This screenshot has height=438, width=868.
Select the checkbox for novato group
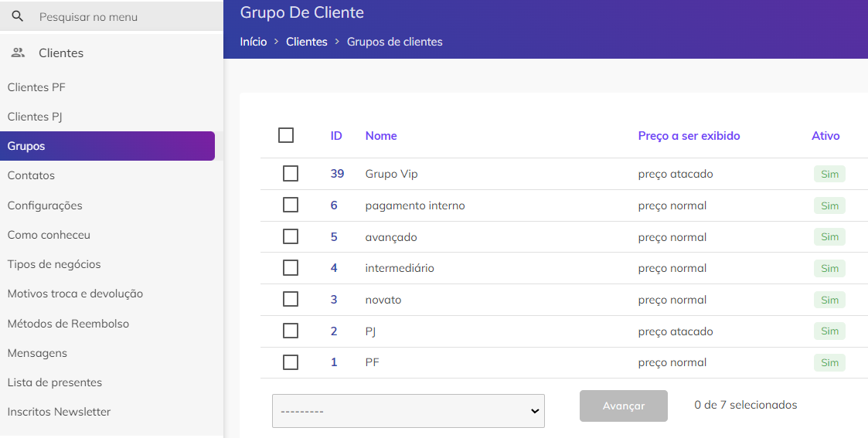pos(290,299)
